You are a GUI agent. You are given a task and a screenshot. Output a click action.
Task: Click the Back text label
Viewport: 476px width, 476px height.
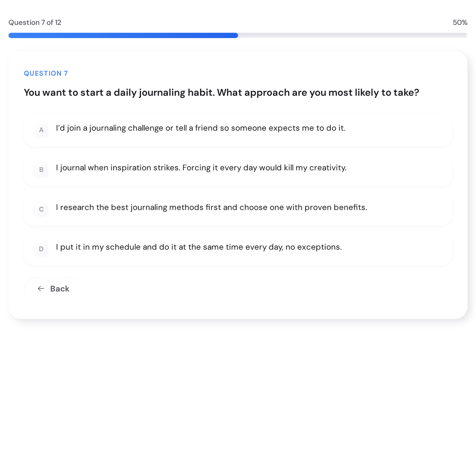pyautogui.click(x=59, y=288)
